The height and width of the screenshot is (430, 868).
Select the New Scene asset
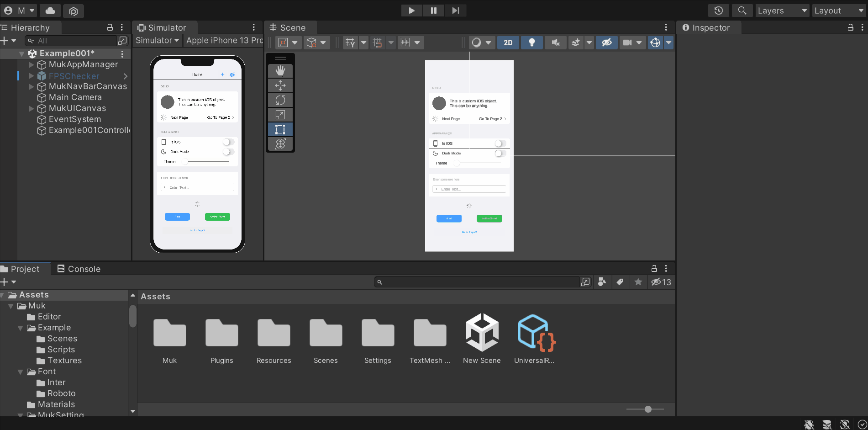pos(482,339)
